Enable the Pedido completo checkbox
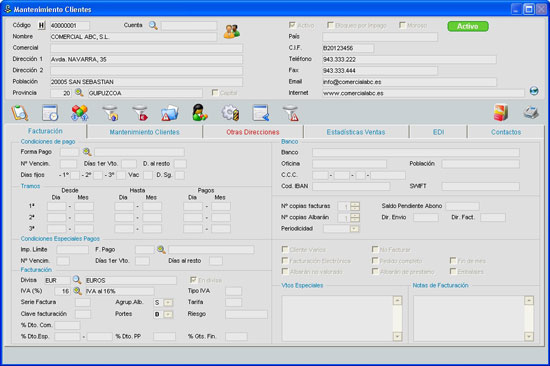The width and height of the screenshot is (550, 366). click(x=375, y=260)
